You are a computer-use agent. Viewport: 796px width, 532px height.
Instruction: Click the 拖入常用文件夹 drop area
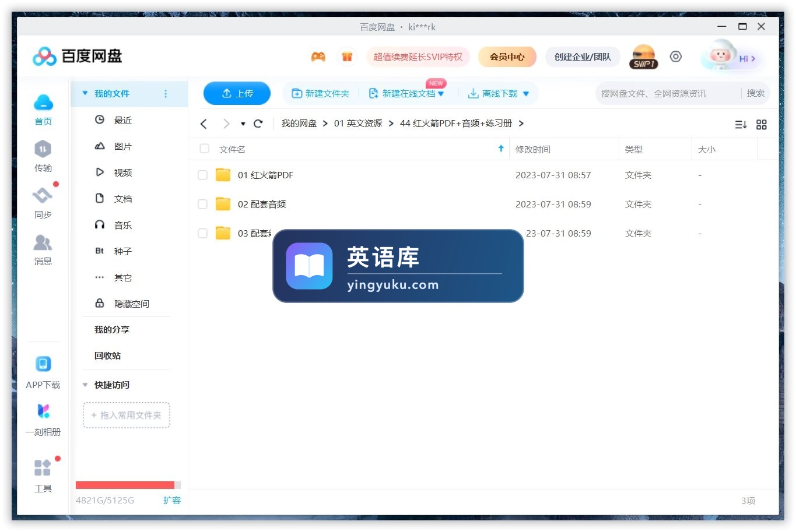coord(127,415)
